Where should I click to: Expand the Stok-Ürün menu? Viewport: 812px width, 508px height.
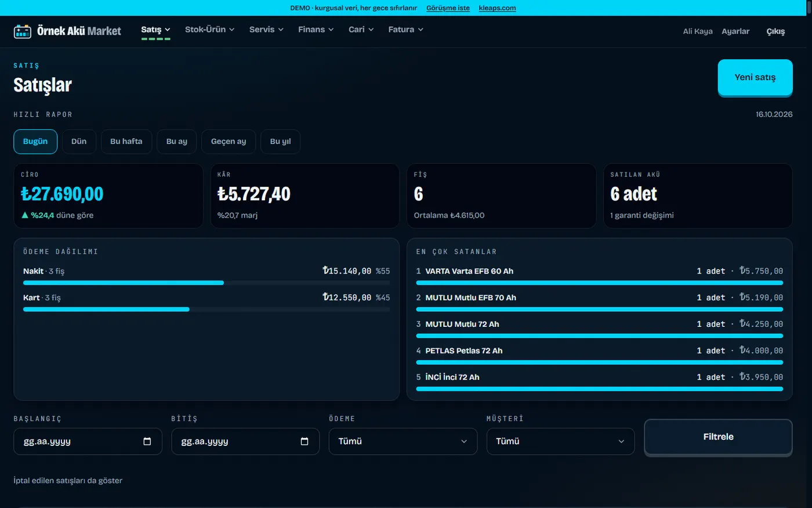[209, 30]
